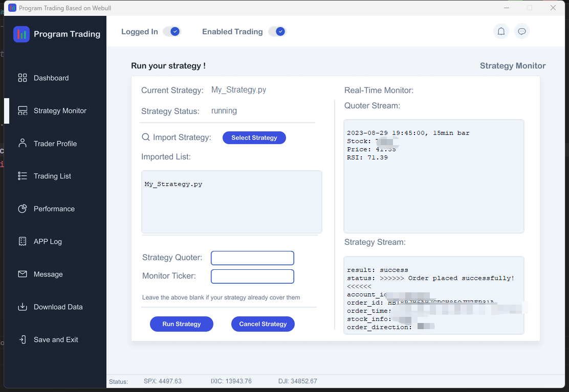Minimize the Program Trading window
This screenshot has width=569, height=392.
pyautogui.click(x=507, y=8)
